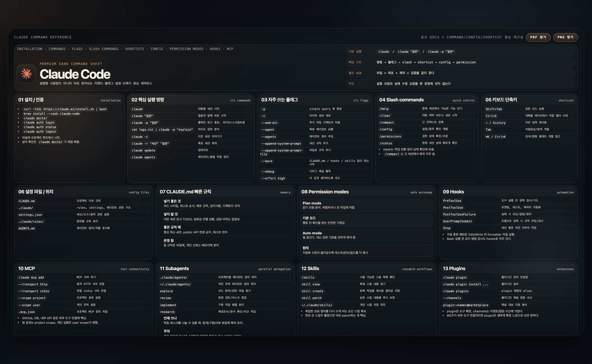Click the PreToolUse hook chip

tap(452, 201)
